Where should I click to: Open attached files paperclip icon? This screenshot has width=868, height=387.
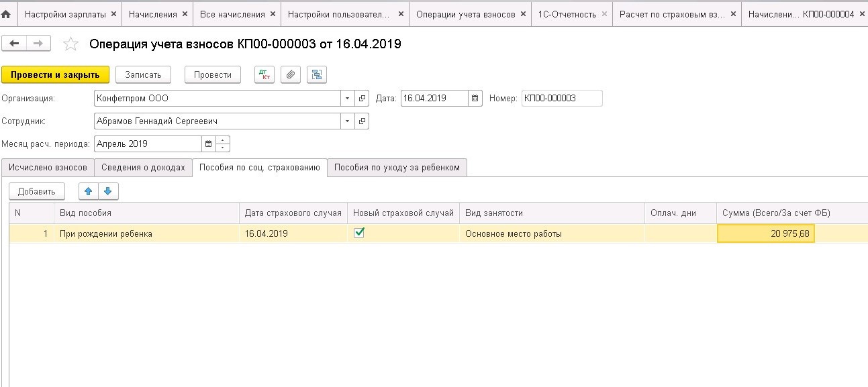coord(290,74)
